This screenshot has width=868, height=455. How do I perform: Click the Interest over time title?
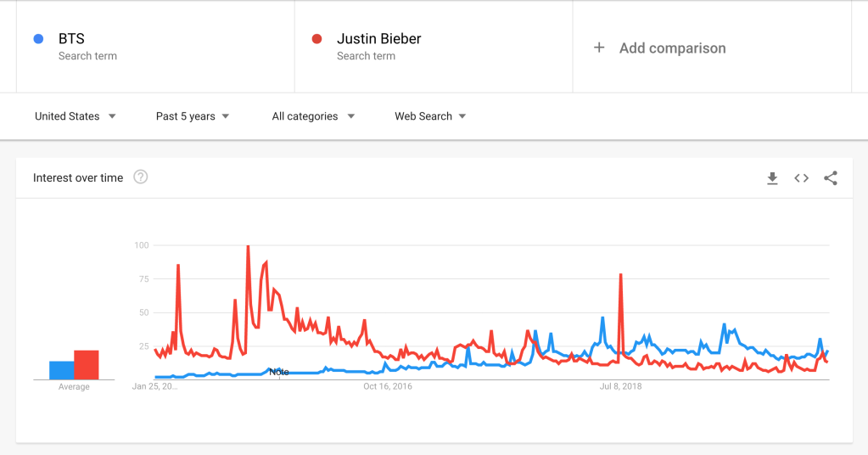click(x=78, y=178)
